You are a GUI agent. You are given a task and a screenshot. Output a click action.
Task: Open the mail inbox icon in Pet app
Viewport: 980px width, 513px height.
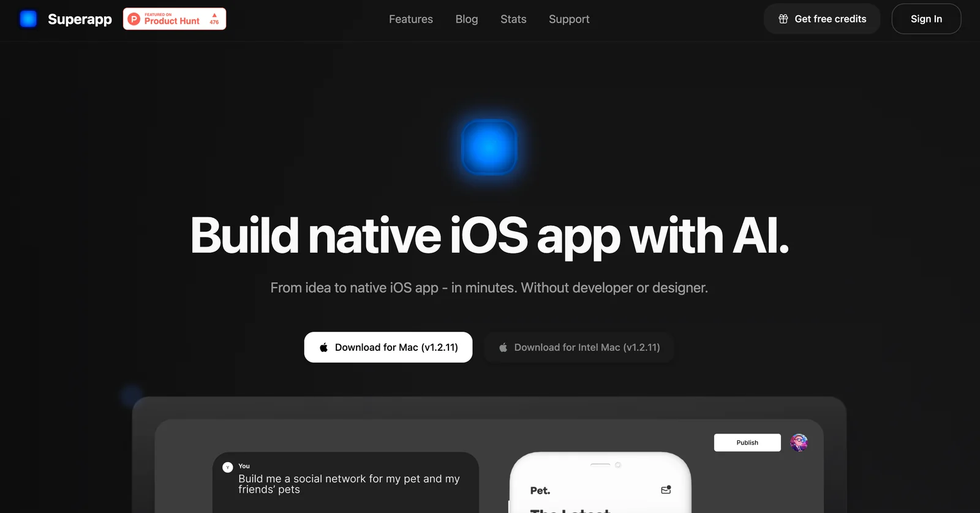coord(666,490)
